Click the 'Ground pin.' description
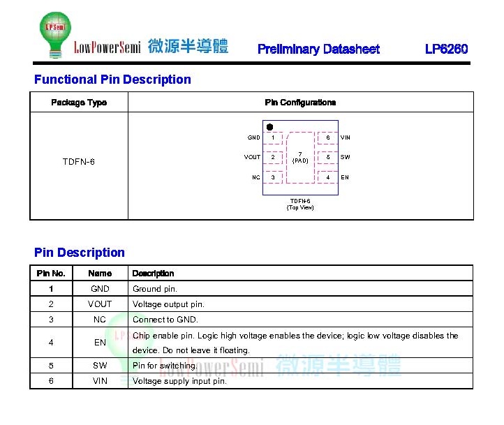Screen dimensions: 504x425 pyautogui.click(x=155, y=289)
